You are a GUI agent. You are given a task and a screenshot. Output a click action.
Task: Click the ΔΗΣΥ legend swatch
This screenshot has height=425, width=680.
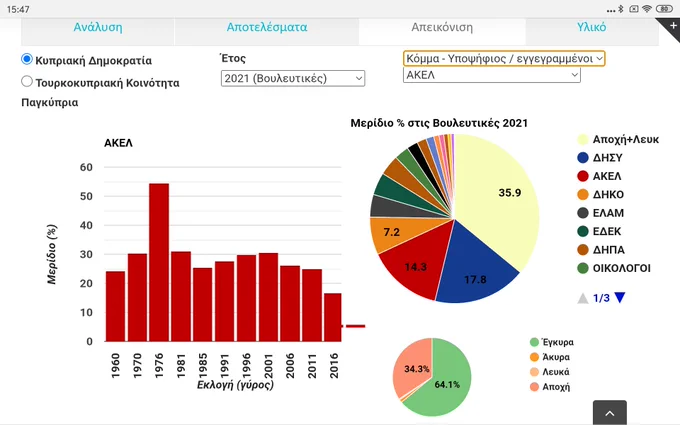tap(583, 157)
